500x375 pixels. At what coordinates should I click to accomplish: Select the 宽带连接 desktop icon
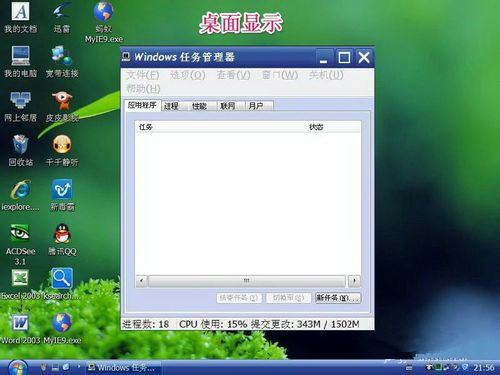pyautogui.click(x=62, y=62)
